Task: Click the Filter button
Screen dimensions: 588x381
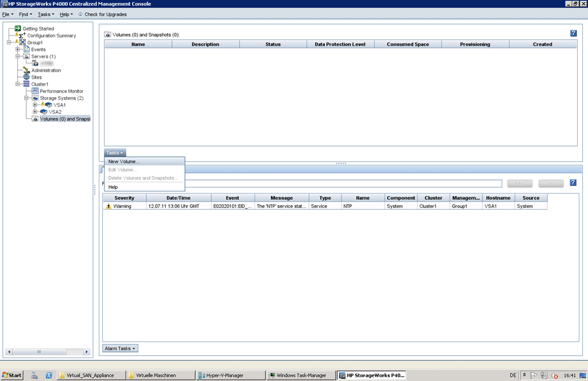Action: click(x=520, y=183)
